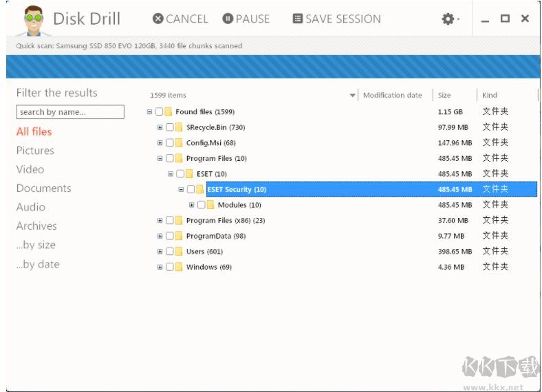Open the settings gear menu
The image size is (542, 392).
pyautogui.click(x=450, y=19)
